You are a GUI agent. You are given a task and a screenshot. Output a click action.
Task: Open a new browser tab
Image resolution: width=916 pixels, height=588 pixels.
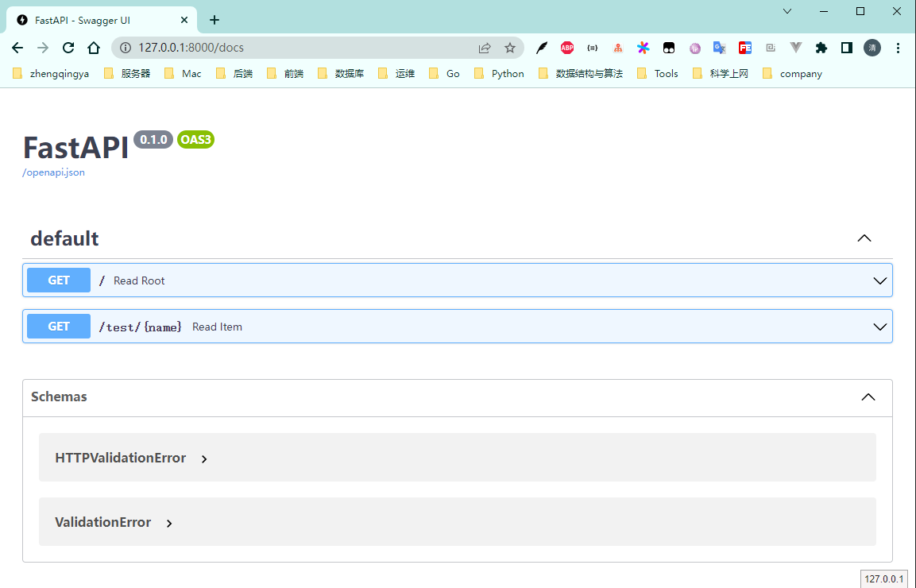[x=215, y=20]
